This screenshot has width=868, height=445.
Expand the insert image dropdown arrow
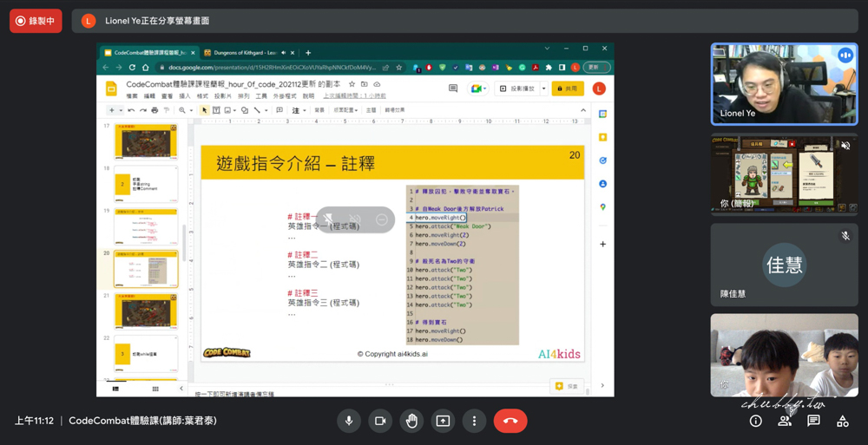pyautogui.click(x=235, y=110)
